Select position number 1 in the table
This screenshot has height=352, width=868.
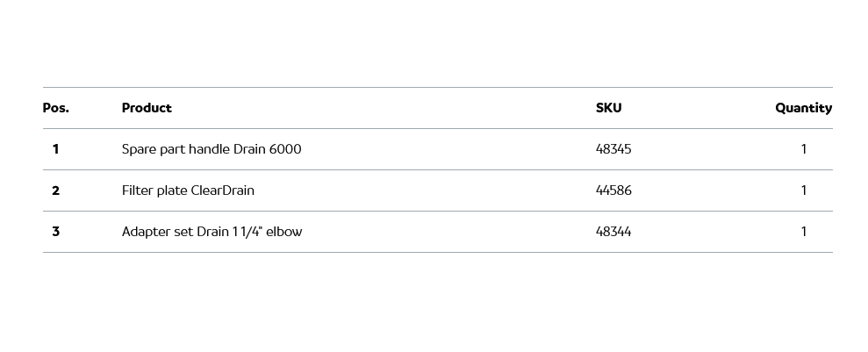click(x=55, y=149)
